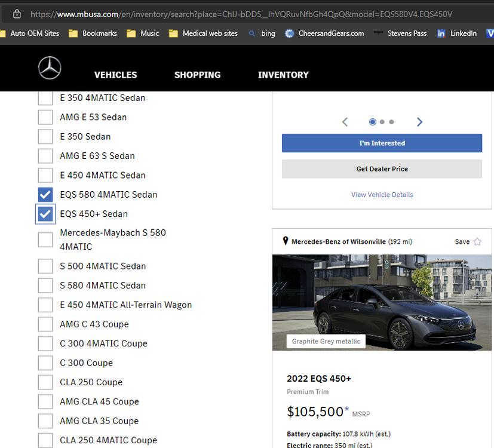Open the bing bookmark
494x448 pixels.
click(x=262, y=33)
